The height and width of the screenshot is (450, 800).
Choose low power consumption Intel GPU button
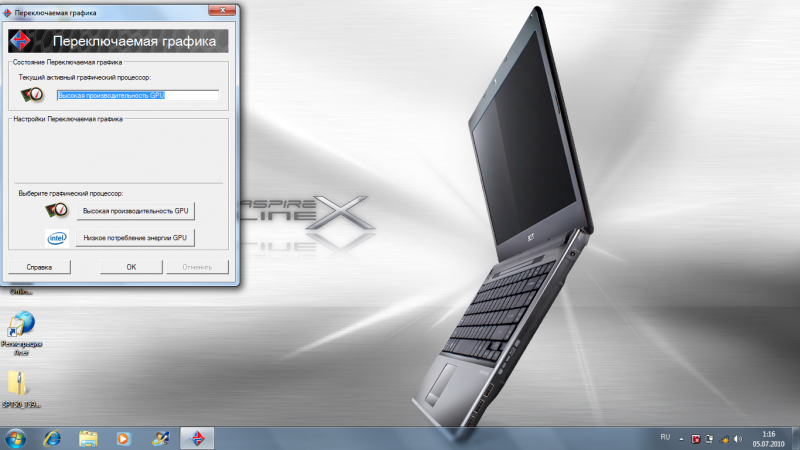click(x=135, y=238)
